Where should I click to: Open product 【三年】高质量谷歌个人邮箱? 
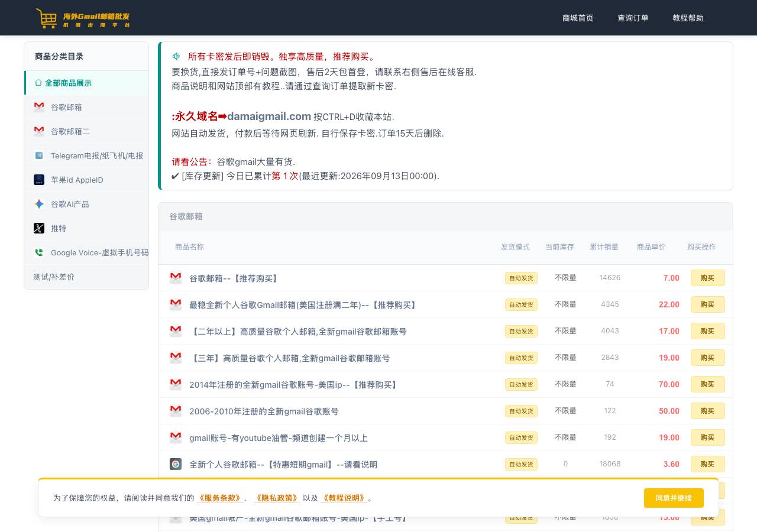(290, 358)
